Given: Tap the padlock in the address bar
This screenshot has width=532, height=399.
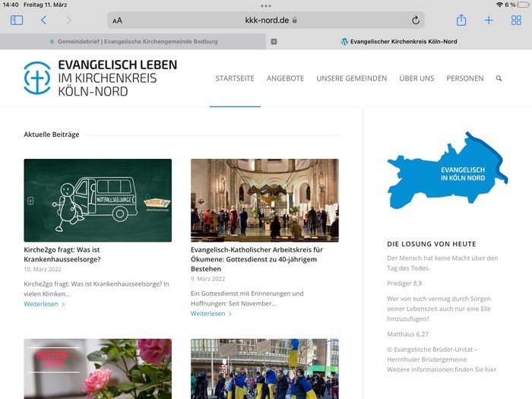Looking at the screenshot, I should coord(295,20).
